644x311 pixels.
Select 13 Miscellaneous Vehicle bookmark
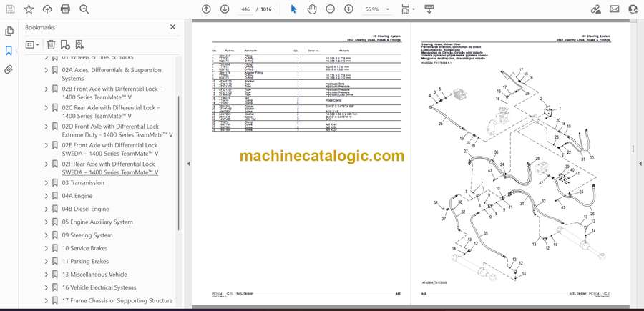[x=94, y=275]
